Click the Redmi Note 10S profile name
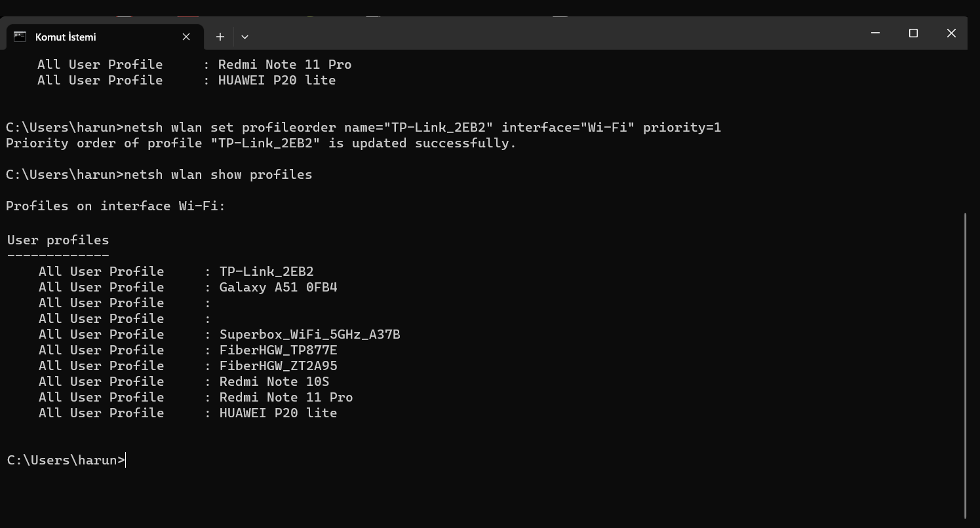 click(274, 381)
